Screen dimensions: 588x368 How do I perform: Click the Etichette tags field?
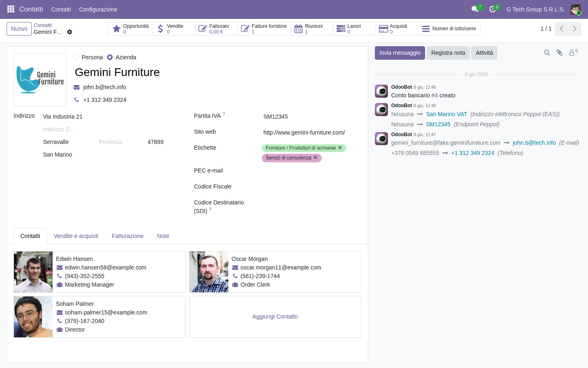point(312,153)
